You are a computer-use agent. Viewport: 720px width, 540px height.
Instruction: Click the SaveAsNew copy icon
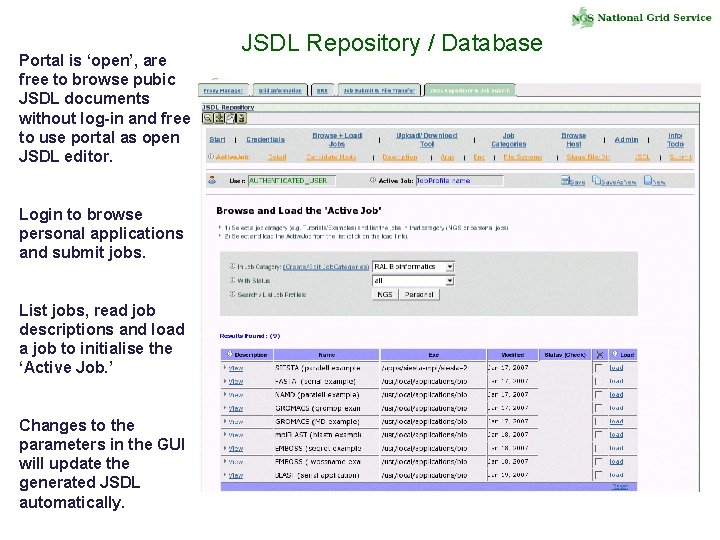click(x=596, y=180)
